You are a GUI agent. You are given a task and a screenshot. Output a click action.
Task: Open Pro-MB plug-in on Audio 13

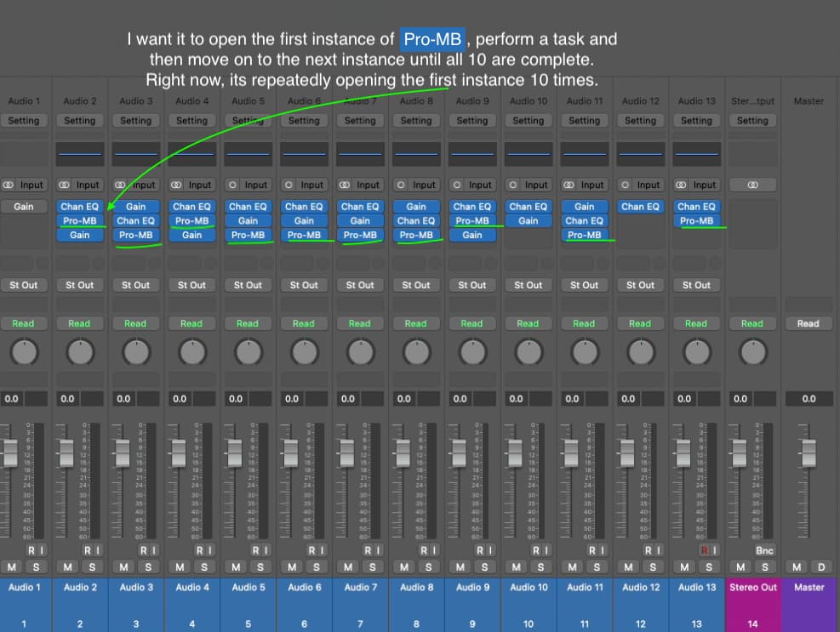click(696, 220)
